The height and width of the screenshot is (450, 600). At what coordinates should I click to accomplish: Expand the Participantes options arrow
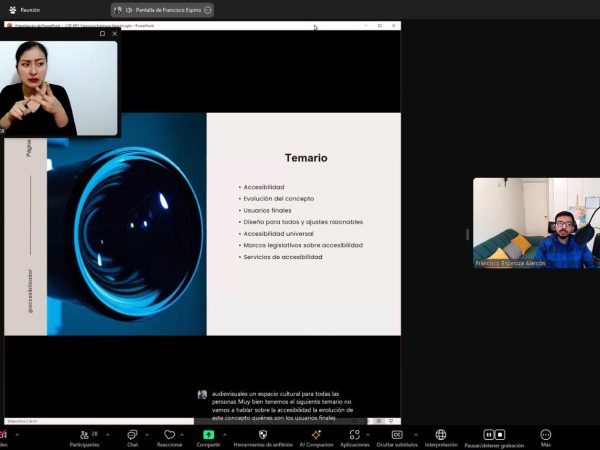[108, 435]
